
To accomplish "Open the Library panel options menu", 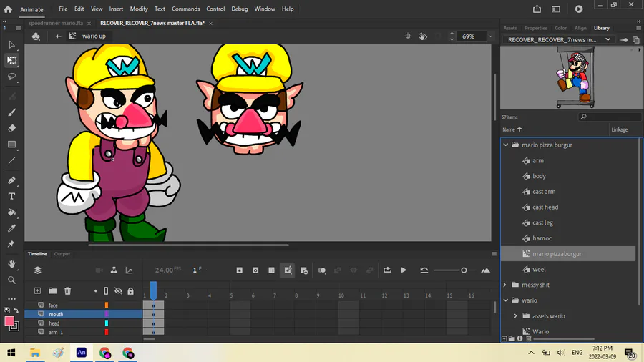I will [x=638, y=28].
